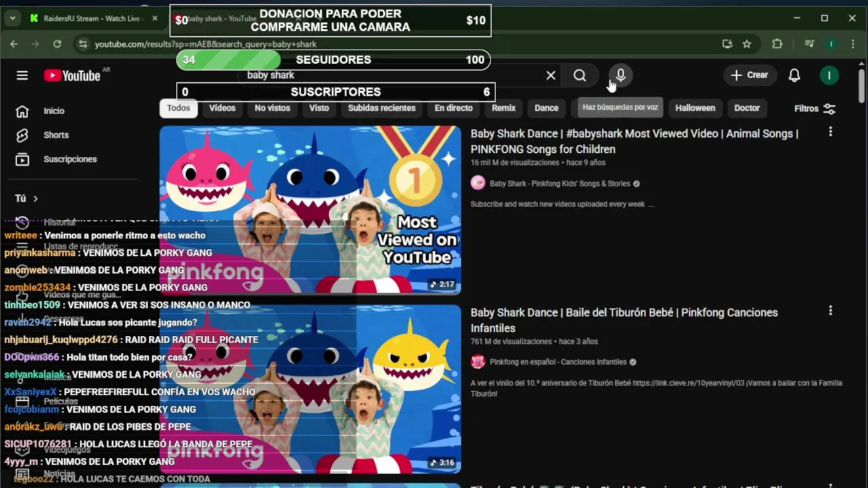This screenshot has width=868, height=488.
Task: Click the address bar URL
Action: coord(205,44)
